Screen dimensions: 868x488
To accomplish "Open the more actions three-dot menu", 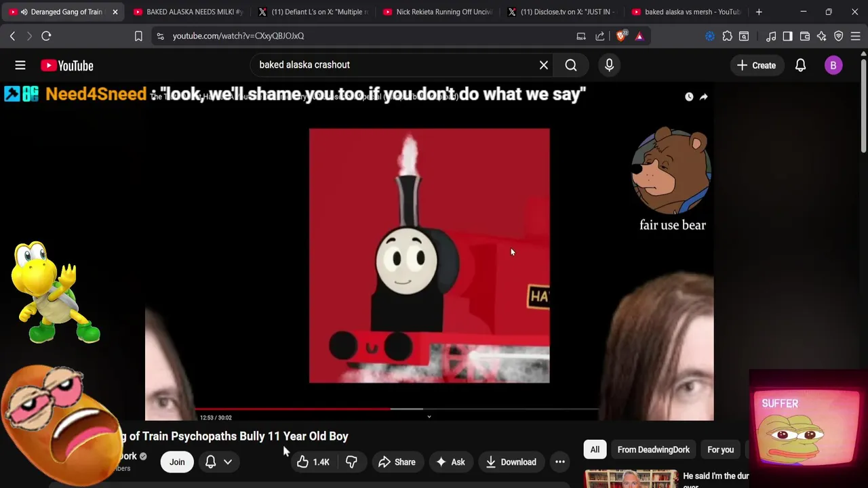I will (x=560, y=462).
